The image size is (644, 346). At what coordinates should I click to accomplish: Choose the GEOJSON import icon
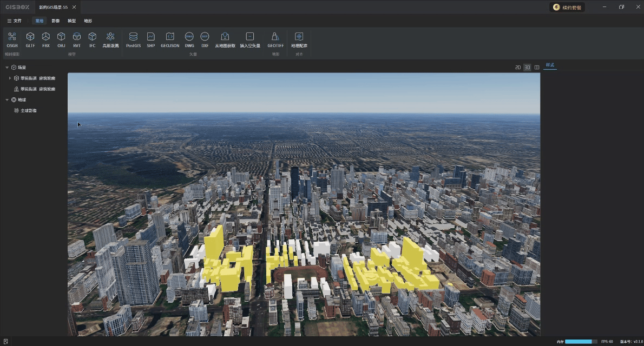(x=170, y=37)
